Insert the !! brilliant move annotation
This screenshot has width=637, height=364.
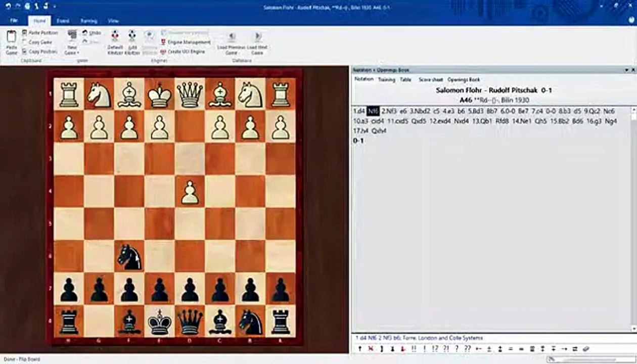coord(414,349)
